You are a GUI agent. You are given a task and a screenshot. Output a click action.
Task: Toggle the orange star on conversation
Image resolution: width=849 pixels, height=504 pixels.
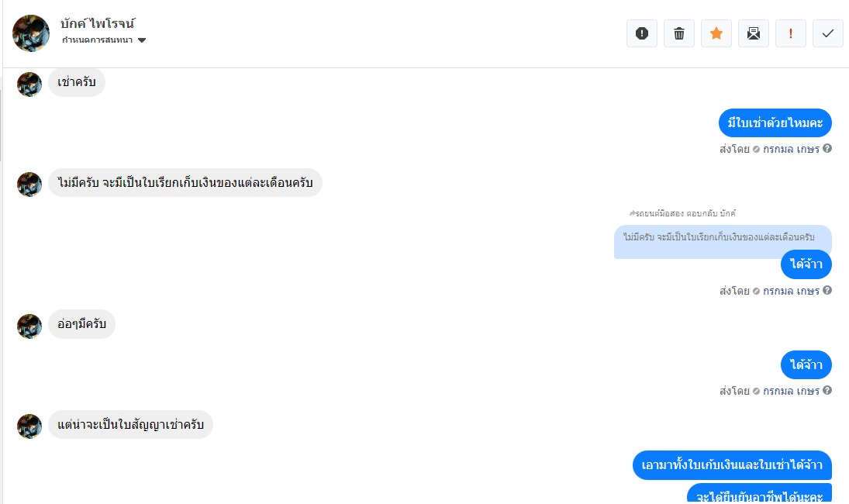pyautogui.click(x=716, y=33)
